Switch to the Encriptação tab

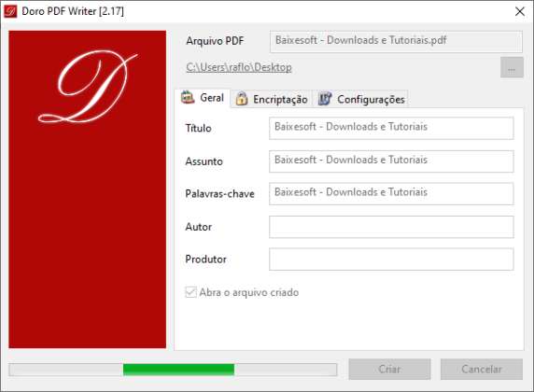(272, 99)
